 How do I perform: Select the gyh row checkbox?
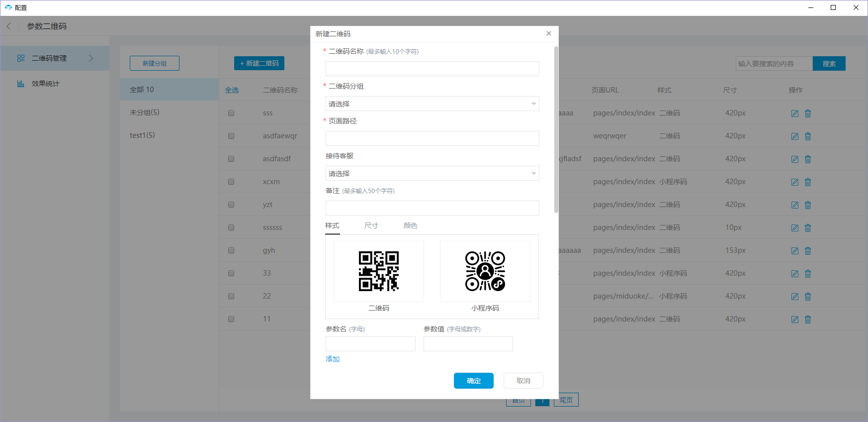tap(231, 250)
